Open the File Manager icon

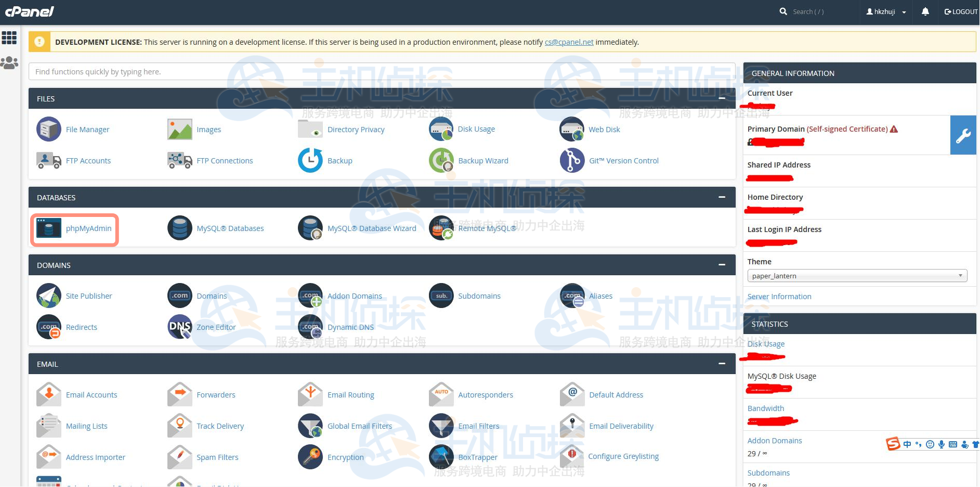click(x=49, y=129)
